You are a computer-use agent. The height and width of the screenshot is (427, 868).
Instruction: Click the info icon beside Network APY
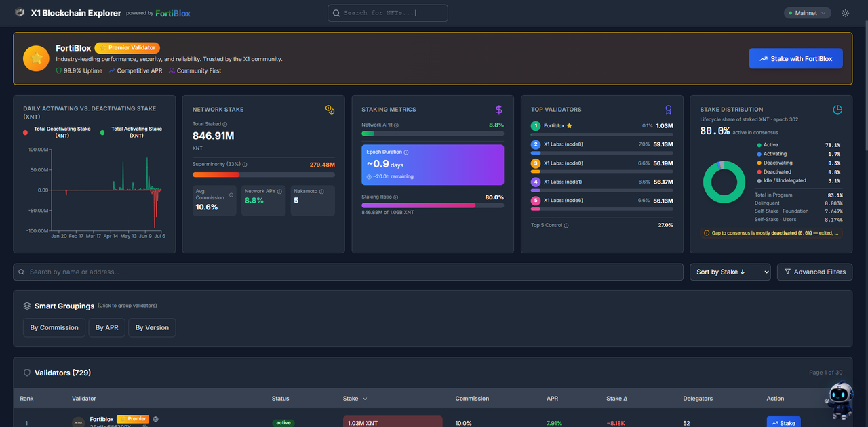[279, 192]
